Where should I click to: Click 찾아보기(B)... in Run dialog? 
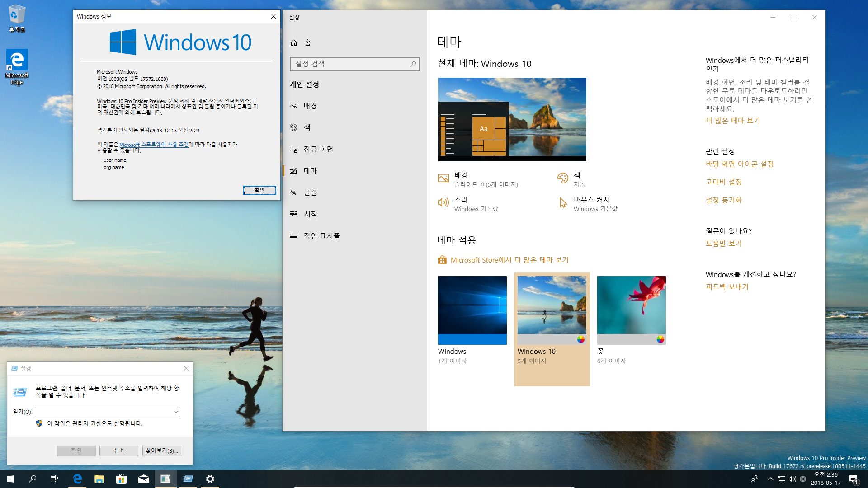tap(162, 450)
